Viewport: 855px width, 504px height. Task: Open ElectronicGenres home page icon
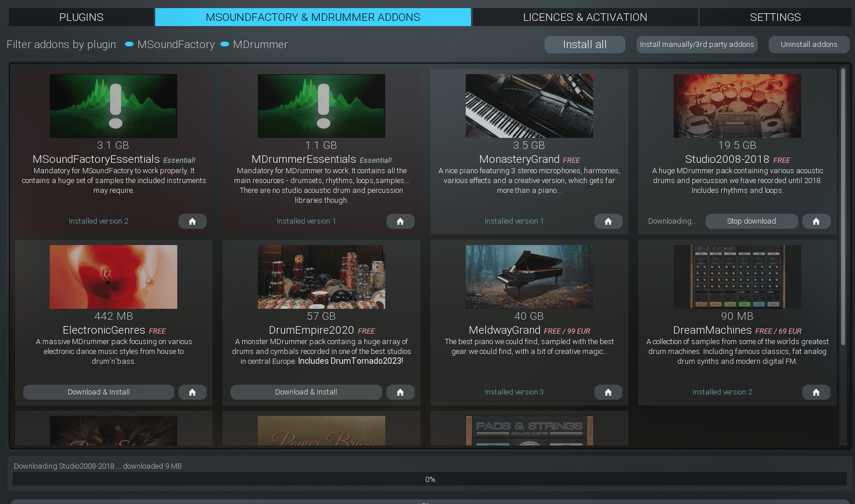point(192,392)
